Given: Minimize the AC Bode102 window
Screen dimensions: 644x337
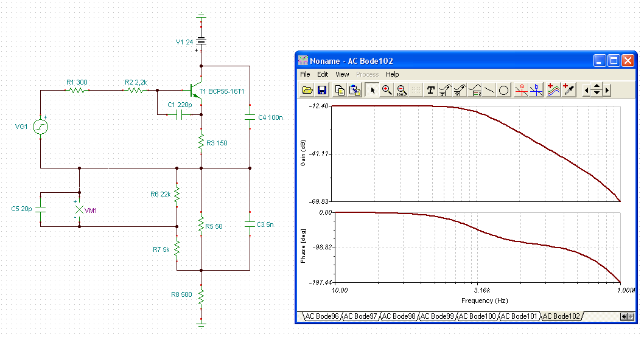Looking at the screenshot, I should click(x=600, y=61).
